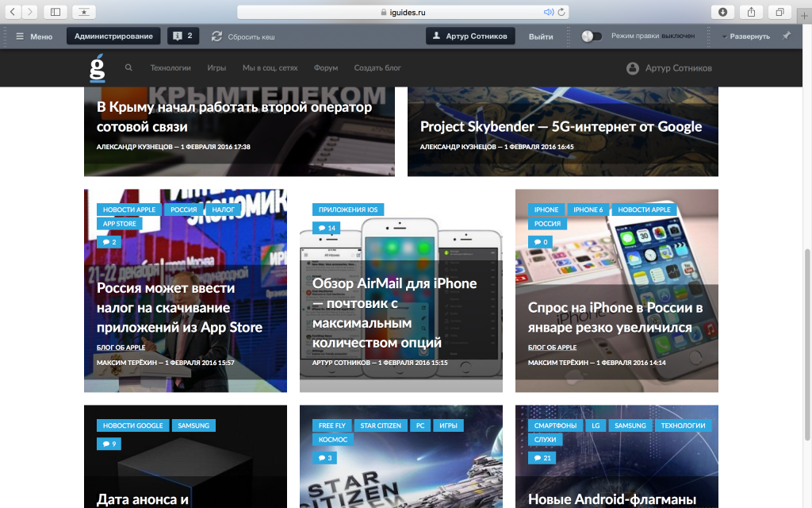Open Top Sites star button
812x508 pixels.
pyautogui.click(x=83, y=11)
